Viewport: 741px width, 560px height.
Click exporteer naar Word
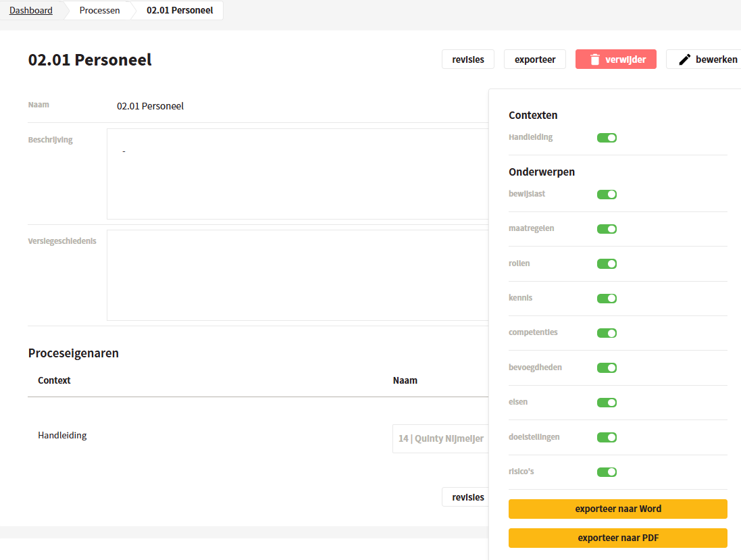pos(617,509)
